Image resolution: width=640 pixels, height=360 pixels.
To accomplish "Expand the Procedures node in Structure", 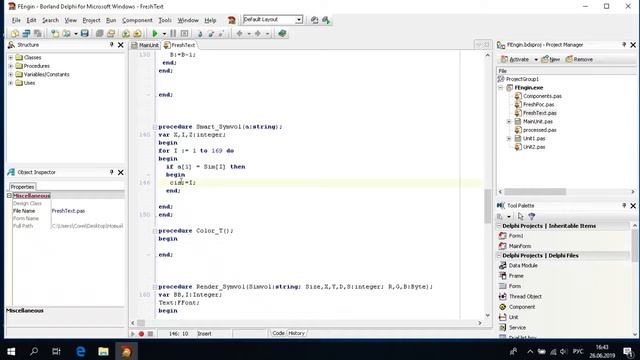I will 11,66.
